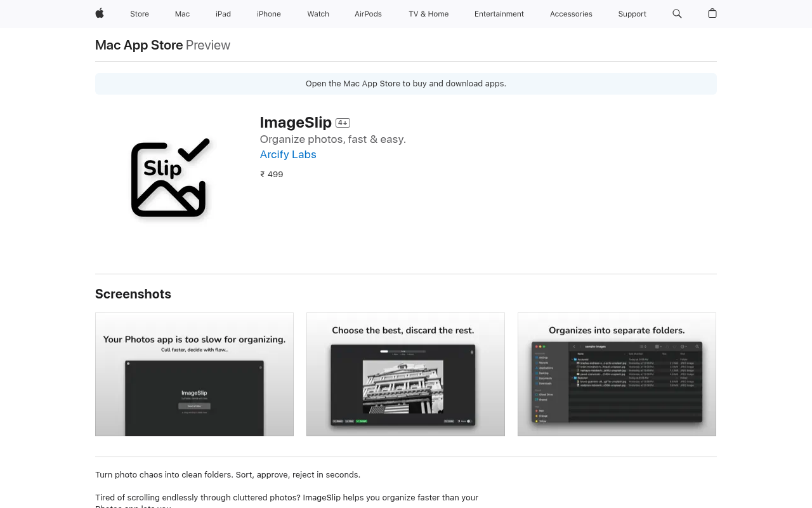Click the Mac App Store heading
Image resolution: width=812 pixels, height=508 pixels.
[139, 45]
